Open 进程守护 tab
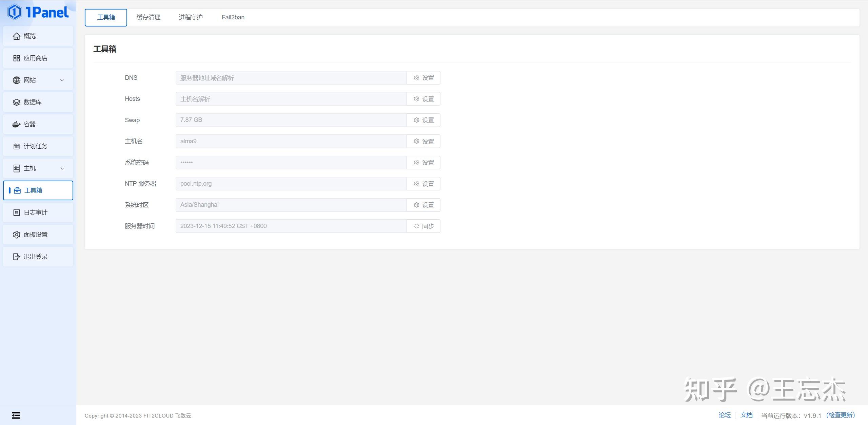The width and height of the screenshot is (868, 425). click(191, 17)
